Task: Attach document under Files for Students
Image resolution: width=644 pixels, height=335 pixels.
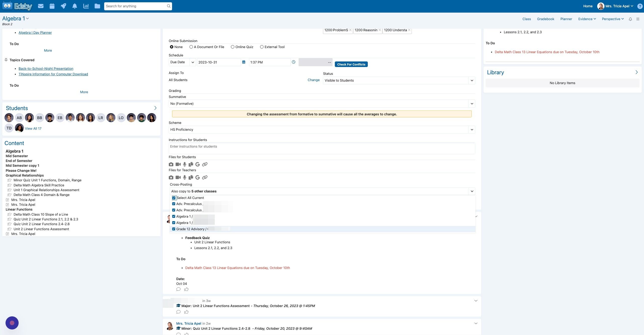Action: [191, 164]
